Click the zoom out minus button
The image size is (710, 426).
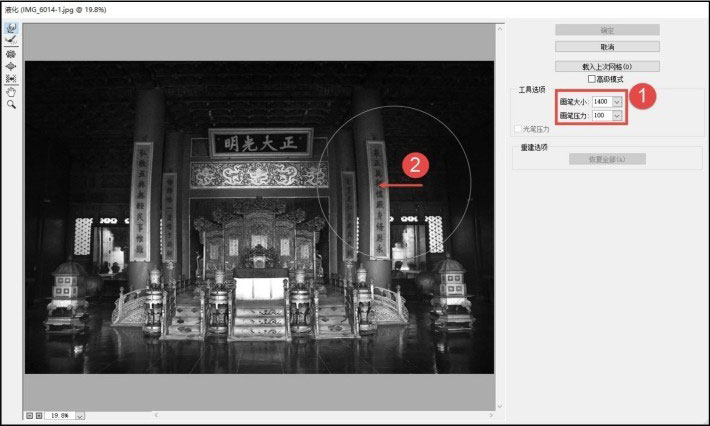29,415
